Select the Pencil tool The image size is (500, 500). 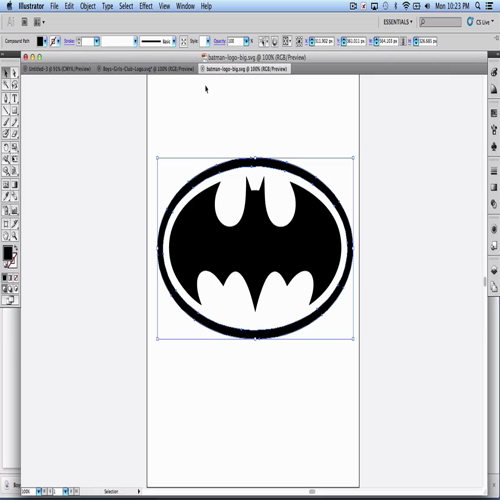click(14, 122)
